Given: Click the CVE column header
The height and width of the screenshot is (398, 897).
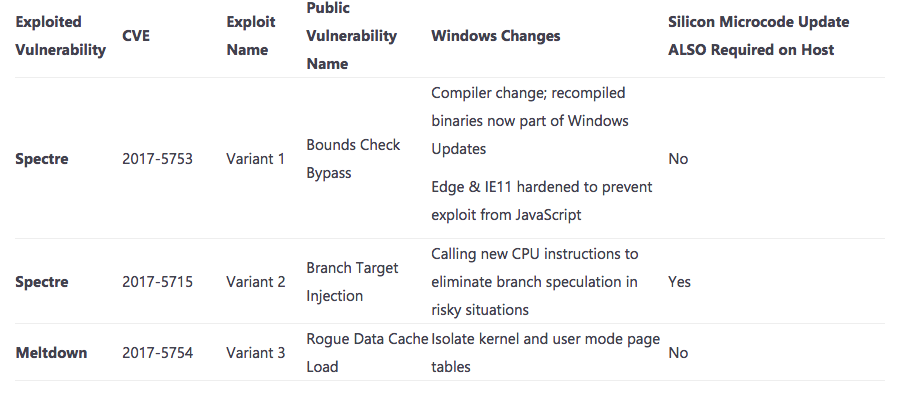Looking at the screenshot, I should pos(136,36).
